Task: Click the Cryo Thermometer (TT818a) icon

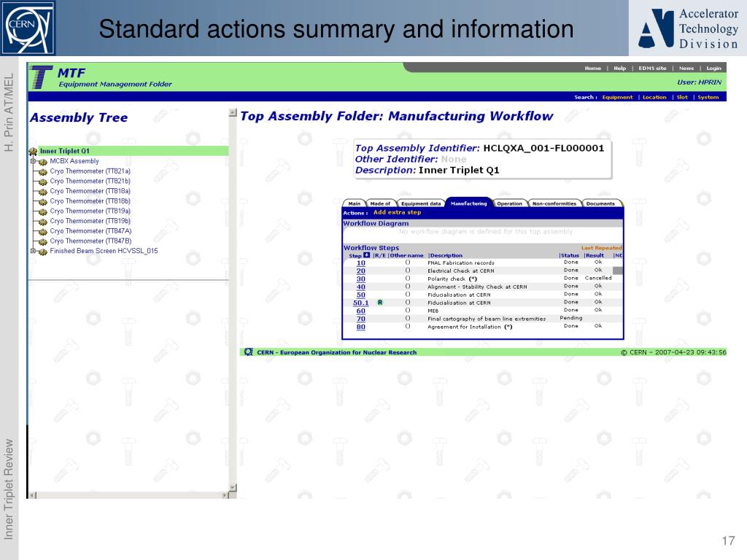Action: [x=43, y=192]
